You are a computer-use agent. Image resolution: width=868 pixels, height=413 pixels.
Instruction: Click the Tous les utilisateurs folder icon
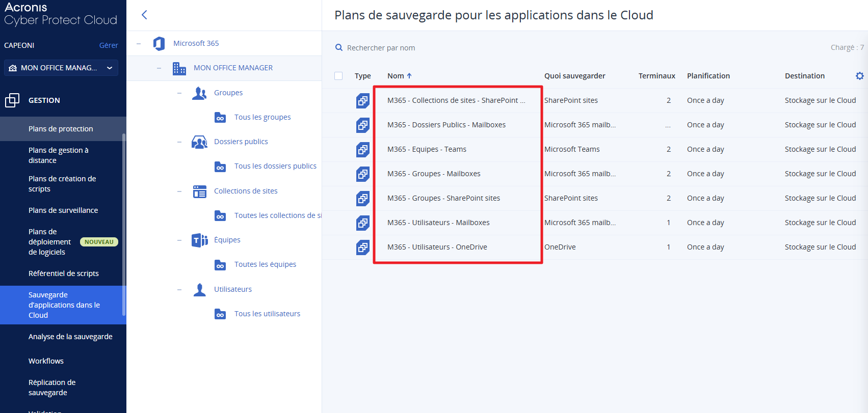point(220,314)
